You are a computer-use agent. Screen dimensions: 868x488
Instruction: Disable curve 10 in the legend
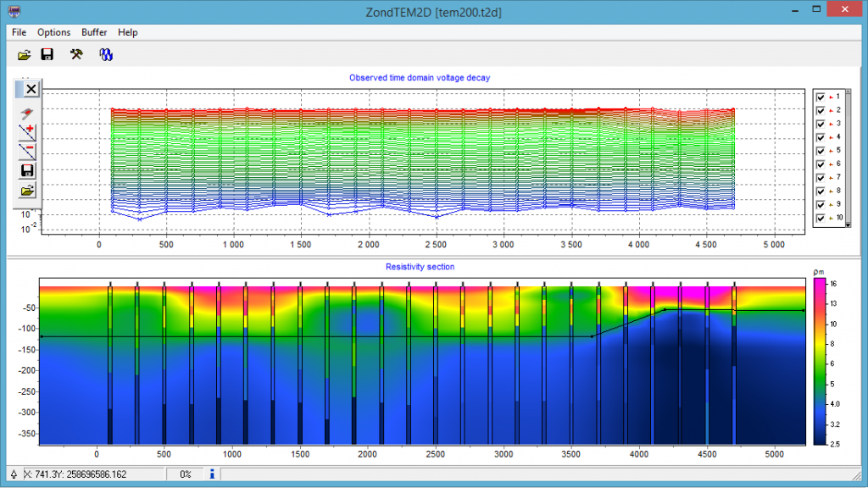[x=820, y=218]
